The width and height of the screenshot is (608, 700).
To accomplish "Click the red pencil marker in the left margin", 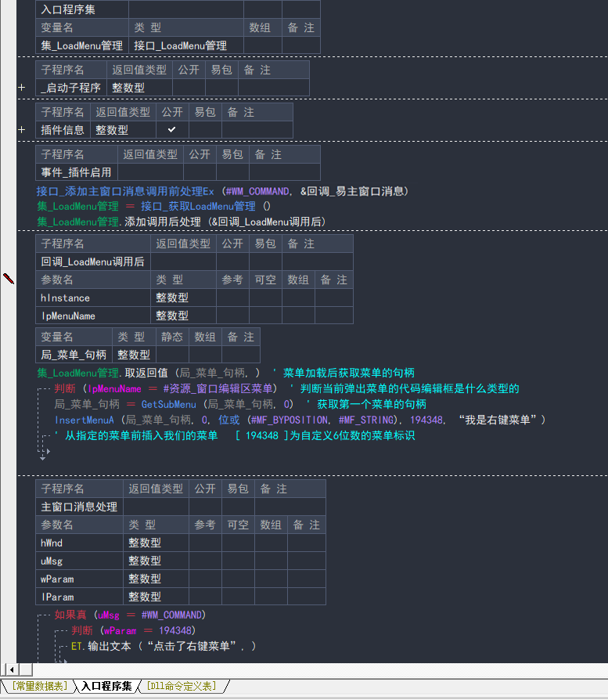I will click(x=9, y=278).
